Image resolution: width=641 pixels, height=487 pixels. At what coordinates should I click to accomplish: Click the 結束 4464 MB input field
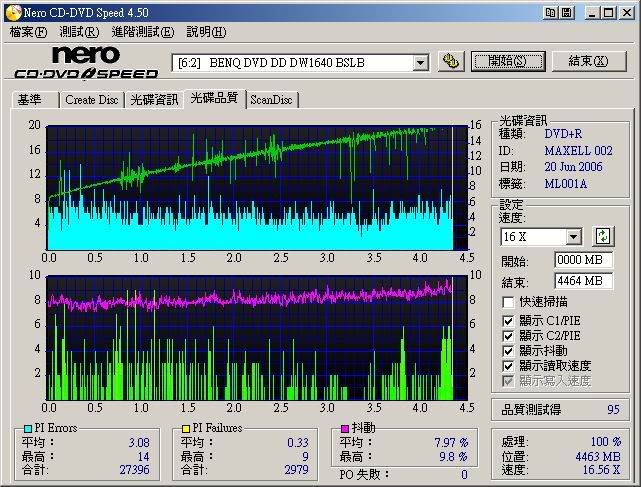tap(584, 281)
